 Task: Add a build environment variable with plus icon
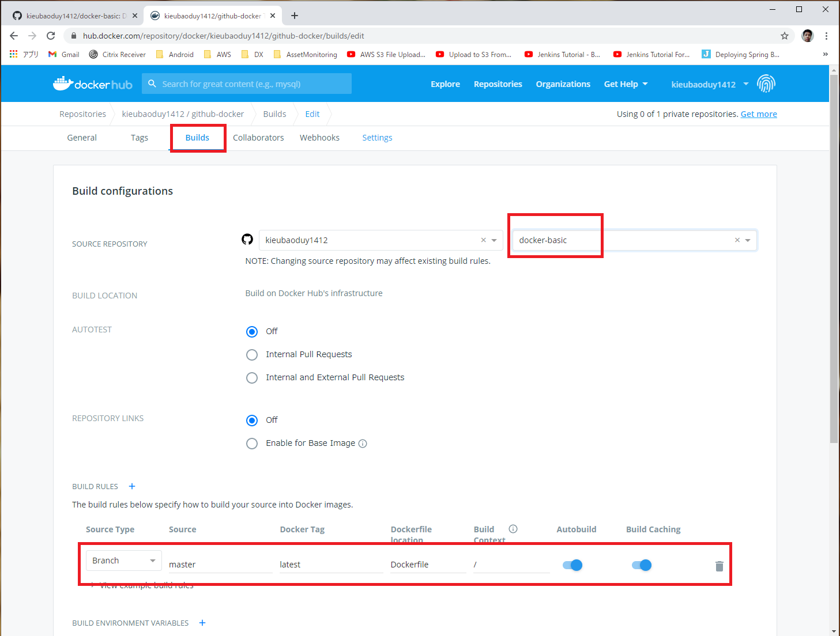pos(202,623)
